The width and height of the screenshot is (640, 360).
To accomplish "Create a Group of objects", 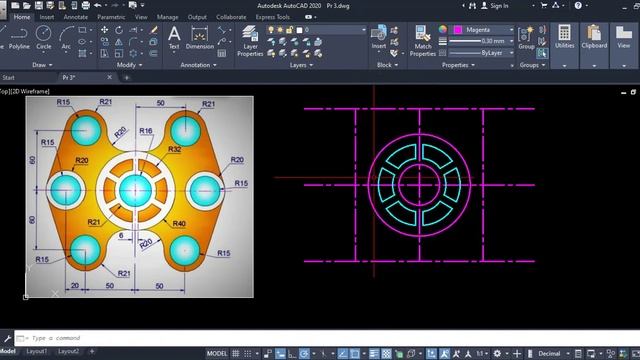I will pos(526,38).
